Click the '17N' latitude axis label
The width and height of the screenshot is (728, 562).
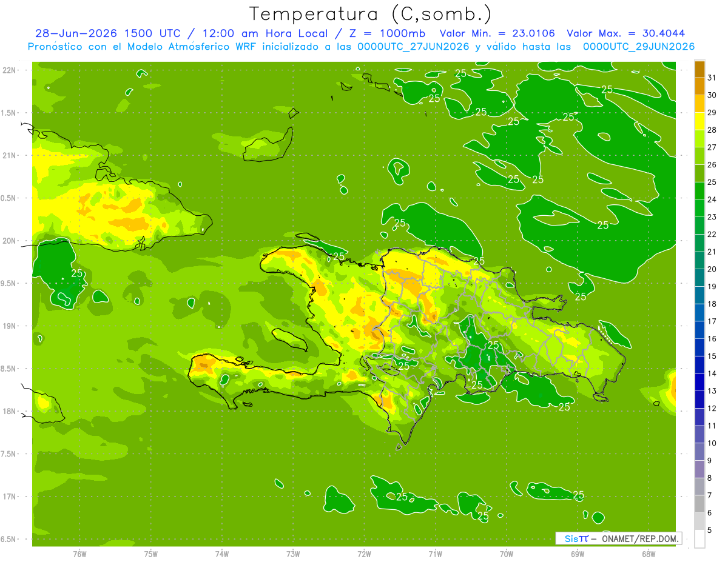click(10, 497)
